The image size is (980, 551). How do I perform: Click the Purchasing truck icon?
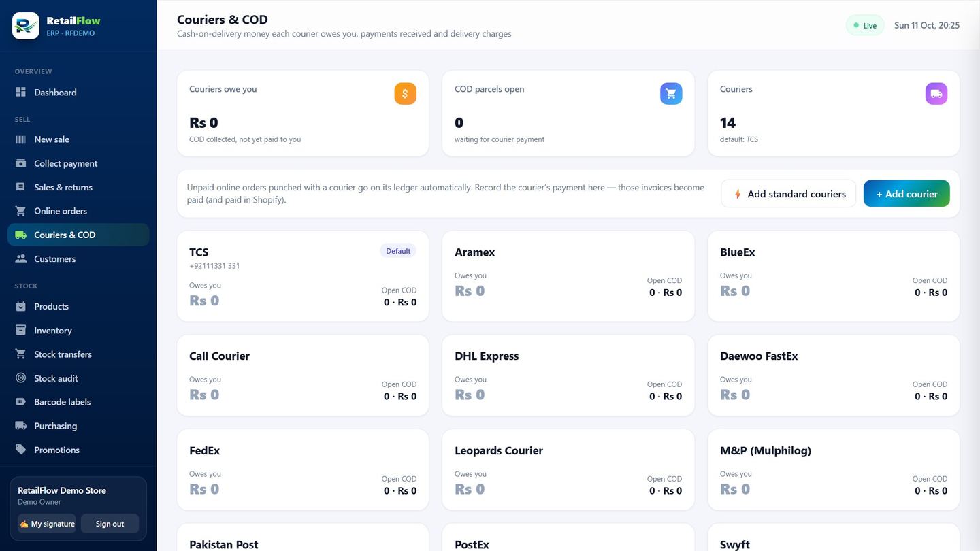(20, 426)
